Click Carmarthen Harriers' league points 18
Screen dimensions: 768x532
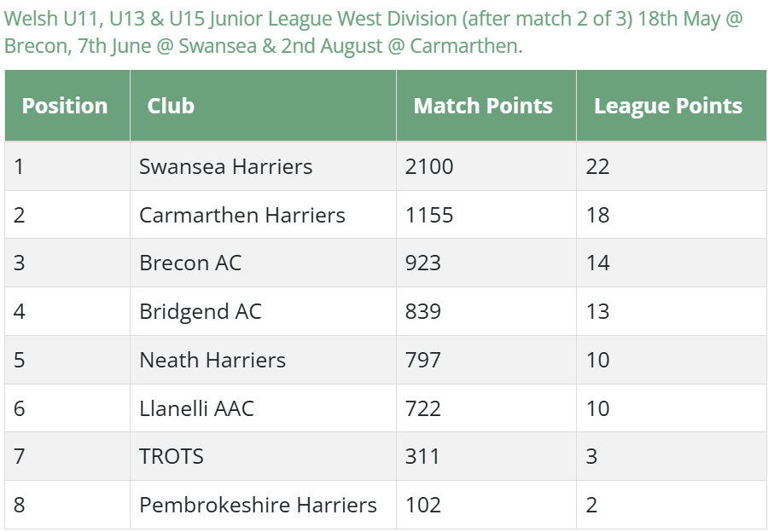point(597,215)
